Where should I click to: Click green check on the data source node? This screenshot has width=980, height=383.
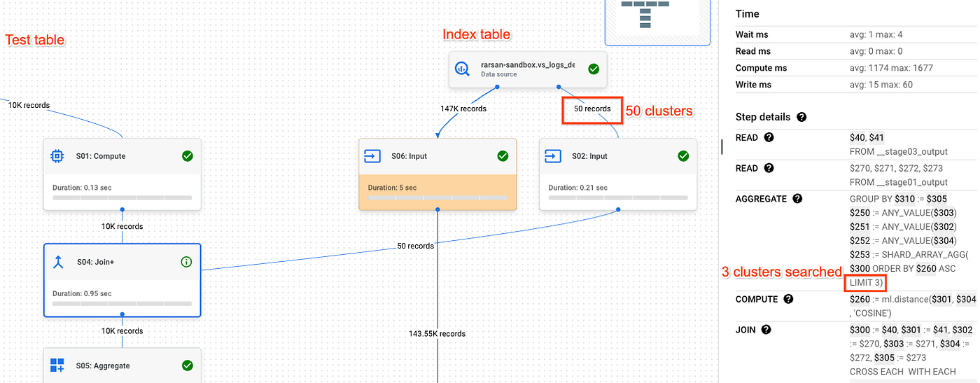pyautogui.click(x=594, y=69)
